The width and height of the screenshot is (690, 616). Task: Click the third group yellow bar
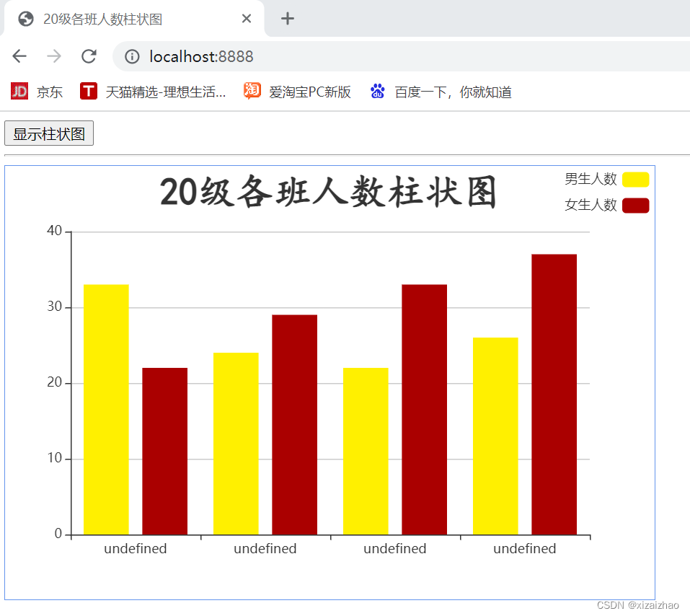point(366,452)
